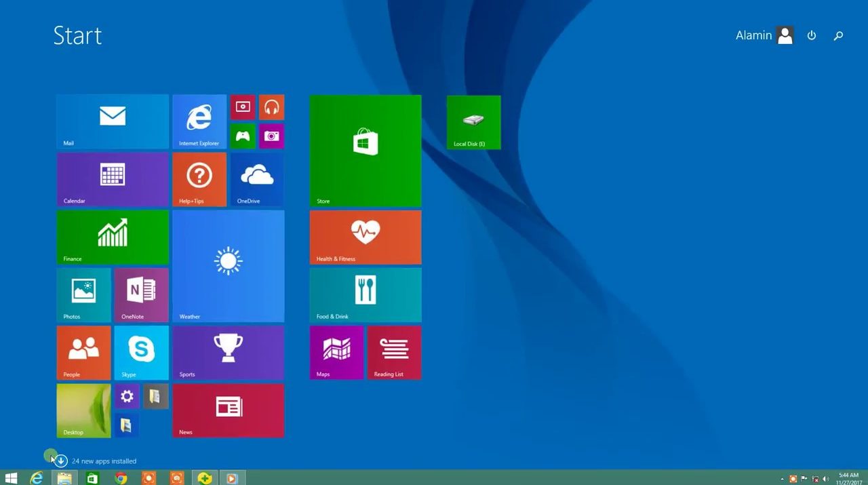
Task: Open the Local Disk (E) tile
Action: 473,122
